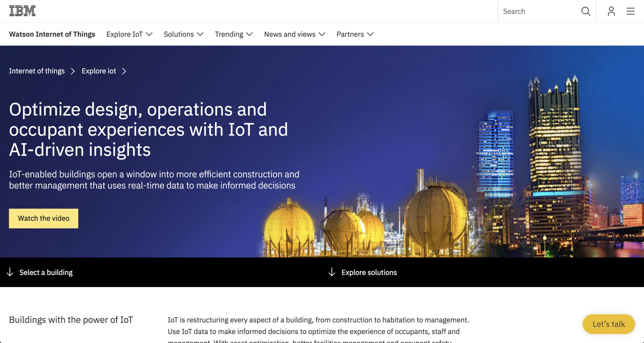Open the hamburger menu icon
This screenshot has height=343, width=644.
tap(630, 11)
